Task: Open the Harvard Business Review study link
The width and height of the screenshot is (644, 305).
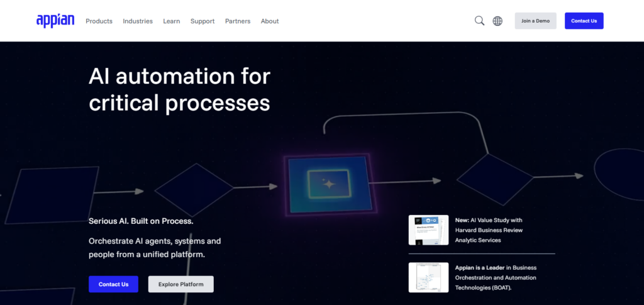Action: 489,230
